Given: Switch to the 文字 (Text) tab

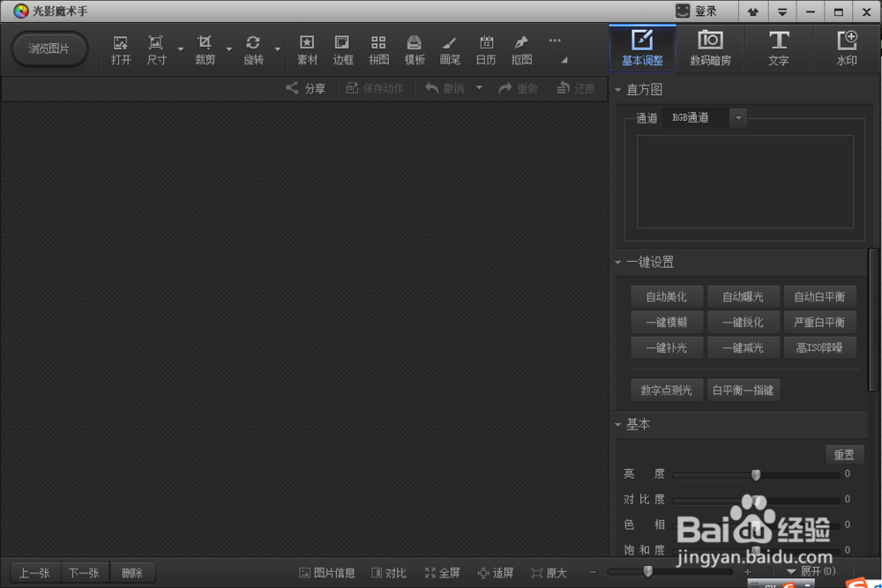Looking at the screenshot, I should pos(779,48).
